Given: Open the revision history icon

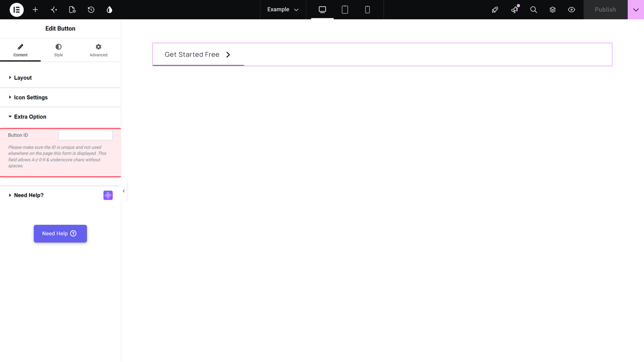Looking at the screenshot, I should [91, 10].
